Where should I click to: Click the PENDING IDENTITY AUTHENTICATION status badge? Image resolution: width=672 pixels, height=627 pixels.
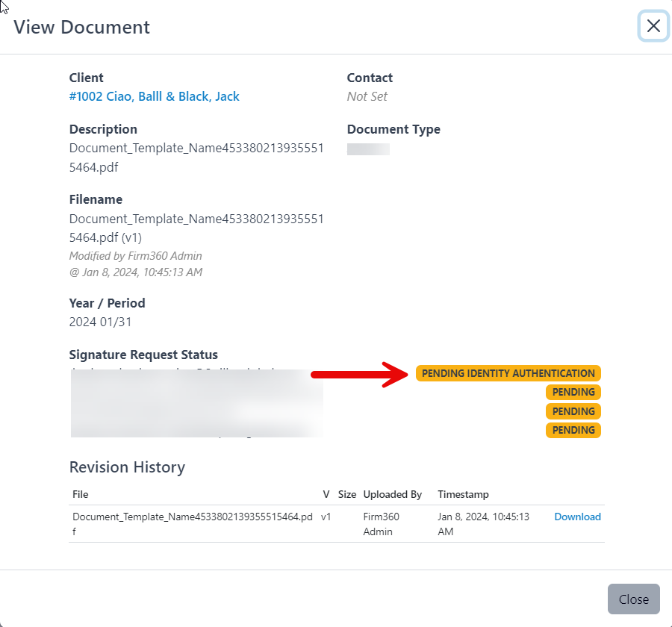click(508, 373)
